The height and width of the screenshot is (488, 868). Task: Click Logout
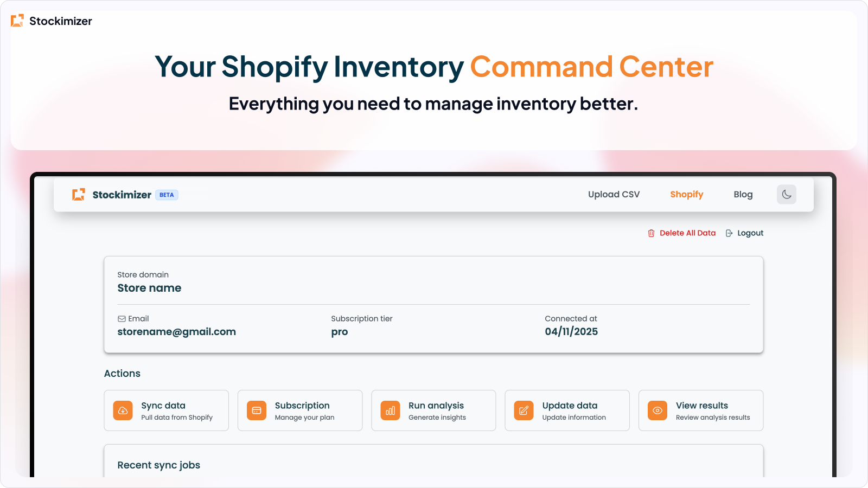pyautogui.click(x=750, y=233)
